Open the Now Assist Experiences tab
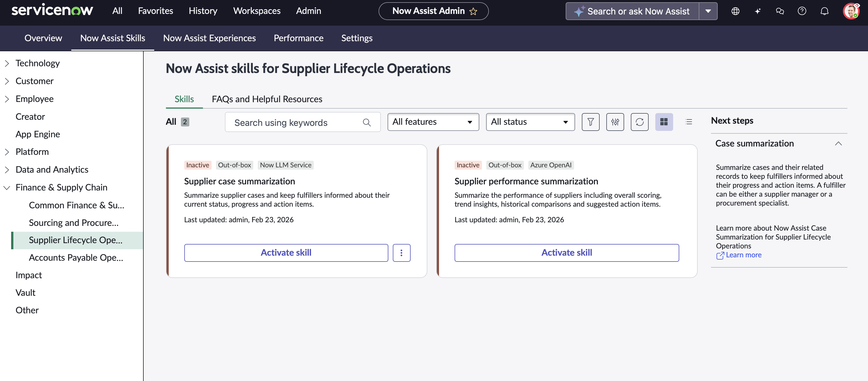 click(x=209, y=38)
